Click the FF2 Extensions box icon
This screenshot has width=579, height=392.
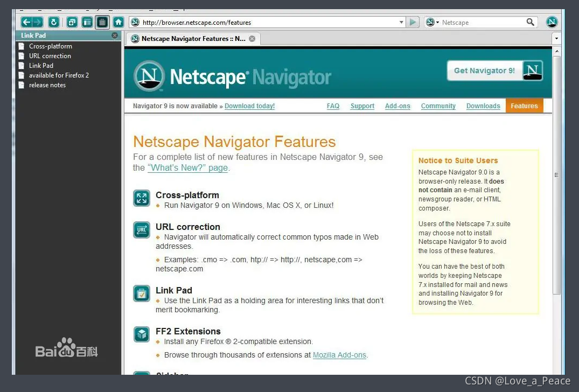[x=142, y=334]
